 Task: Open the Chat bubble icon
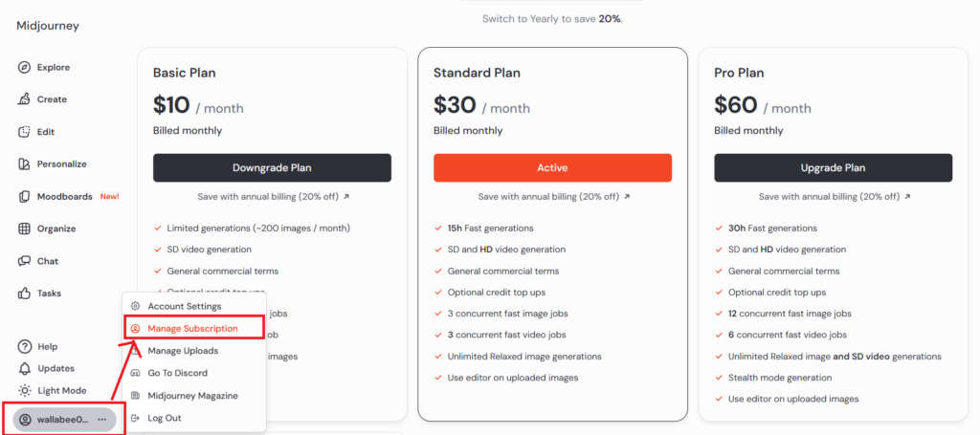[x=24, y=261]
